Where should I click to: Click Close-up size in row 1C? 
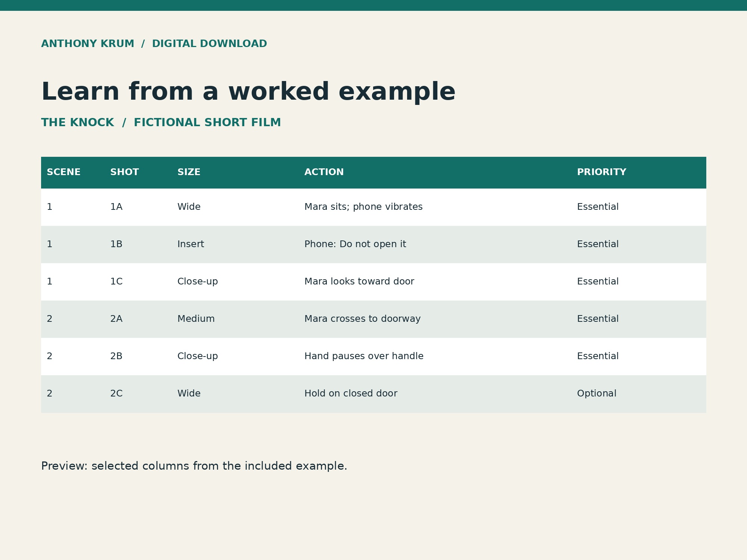pos(197,281)
